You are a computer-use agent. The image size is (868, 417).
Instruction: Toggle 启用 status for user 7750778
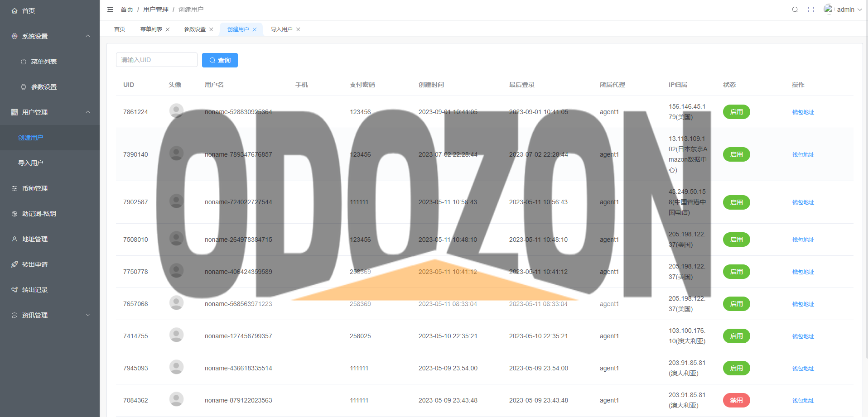736,272
